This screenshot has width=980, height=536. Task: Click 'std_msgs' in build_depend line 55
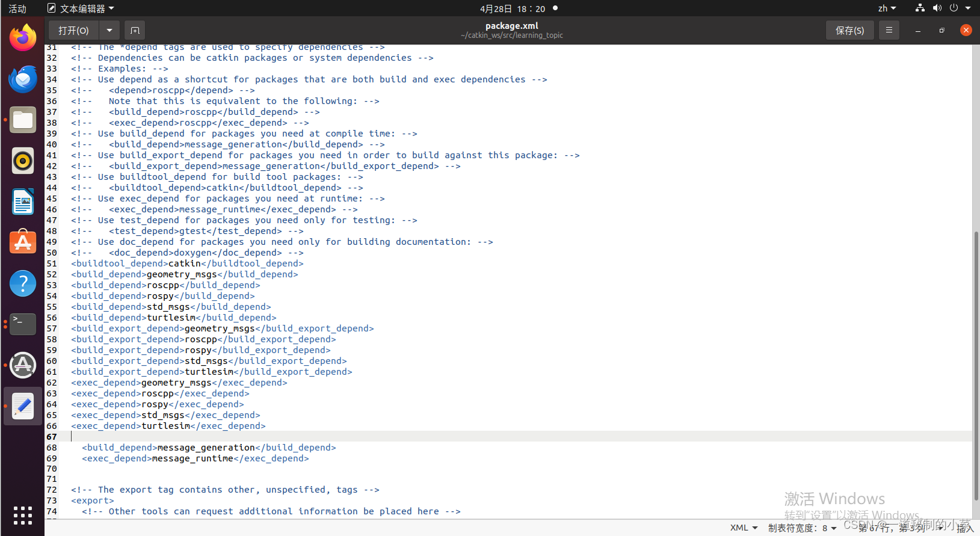point(168,307)
